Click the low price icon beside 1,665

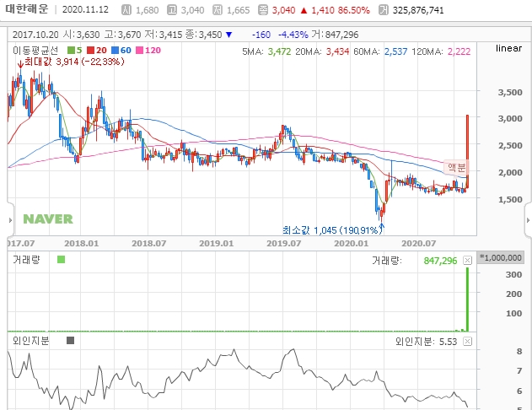218,10
